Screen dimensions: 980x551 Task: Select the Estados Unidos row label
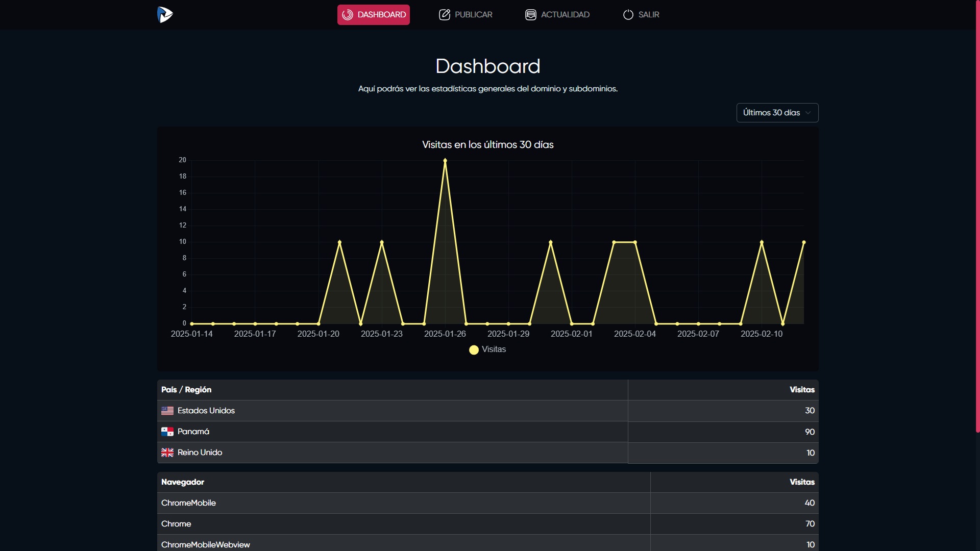pos(206,411)
